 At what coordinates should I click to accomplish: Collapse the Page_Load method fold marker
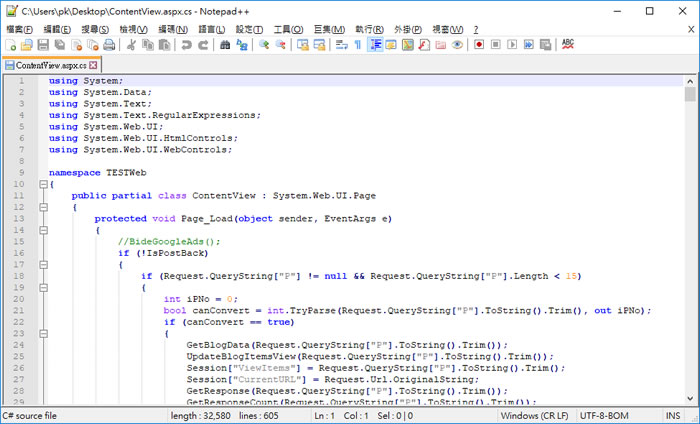pyautogui.click(x=42, y=231)
